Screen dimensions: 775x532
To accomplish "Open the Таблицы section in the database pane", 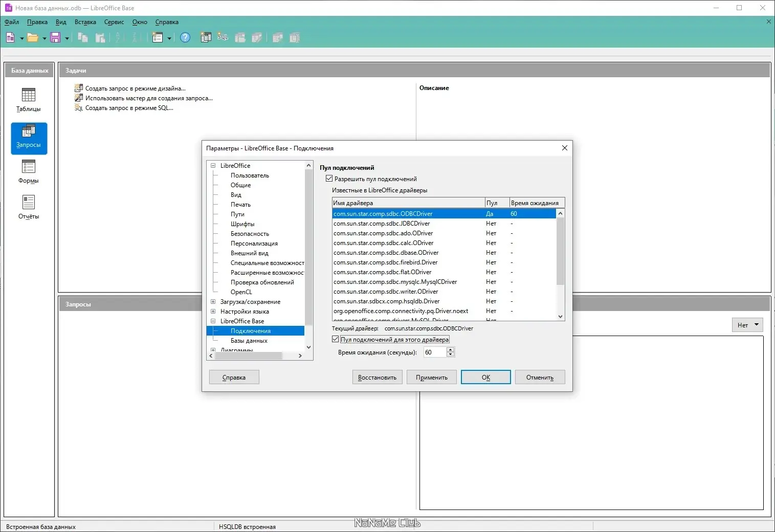I will point(29,100).
